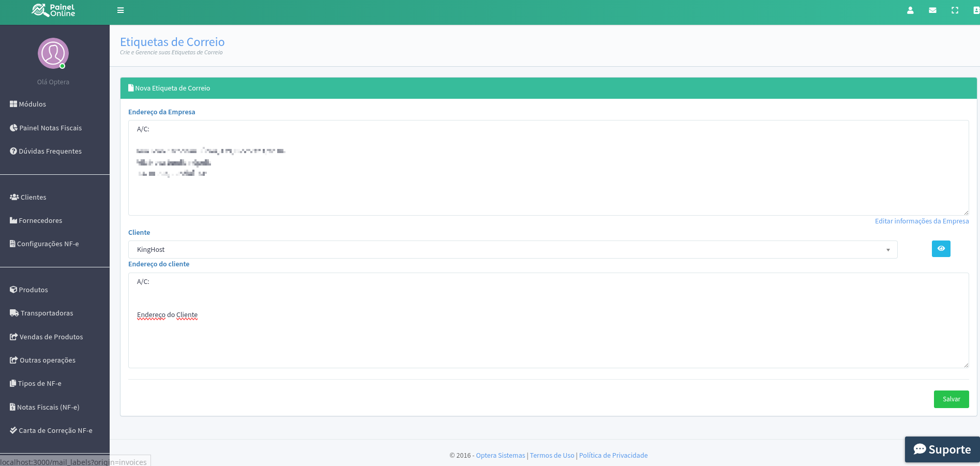Click Editar informações da Empresa link
This screenshot has height=466, width=980.
(x=922, y=221)
